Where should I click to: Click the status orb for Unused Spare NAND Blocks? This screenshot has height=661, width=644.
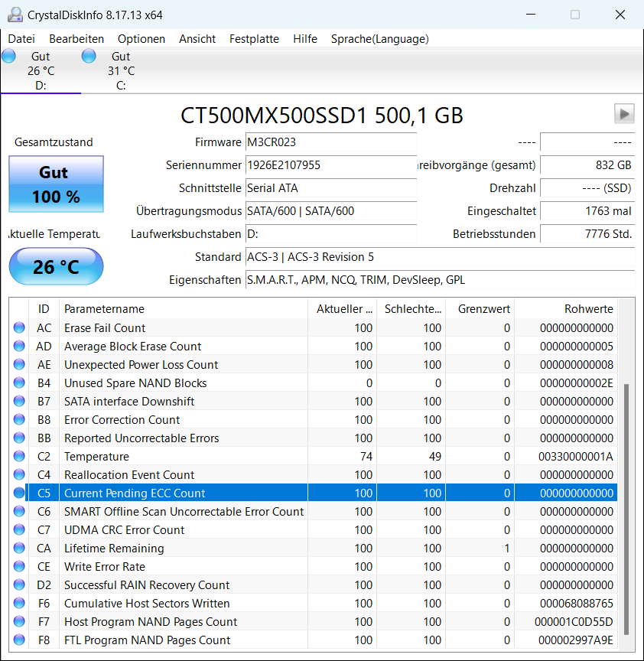coord(19,383)
